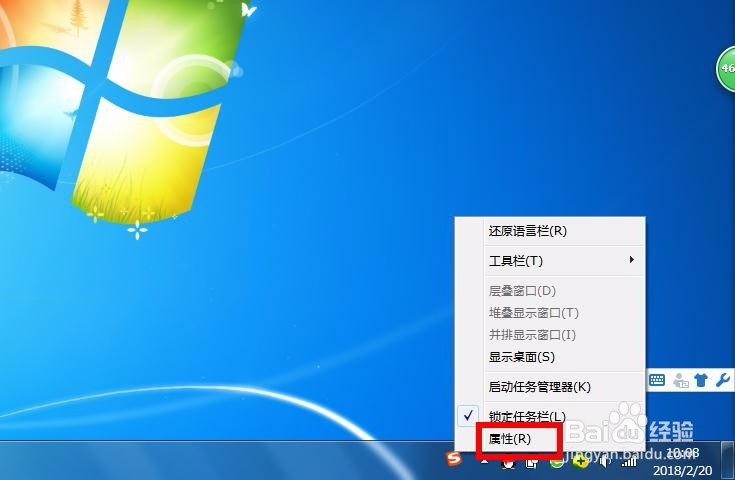735x480 pixels.
Task: Show hidden tray icons with the arrow
Action: click(484, 462)
